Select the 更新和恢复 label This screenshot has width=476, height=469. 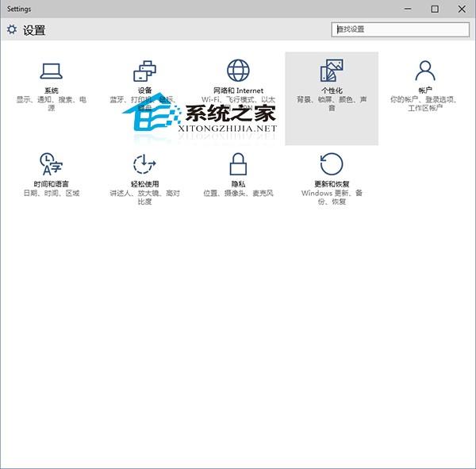click(x=332, y=184)
